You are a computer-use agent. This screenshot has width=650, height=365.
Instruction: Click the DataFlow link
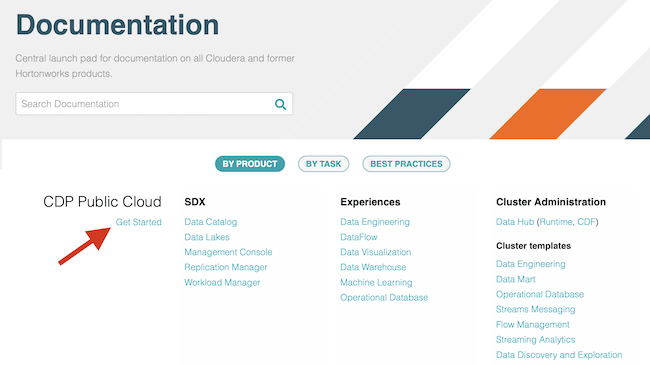[x=359, y=237]
